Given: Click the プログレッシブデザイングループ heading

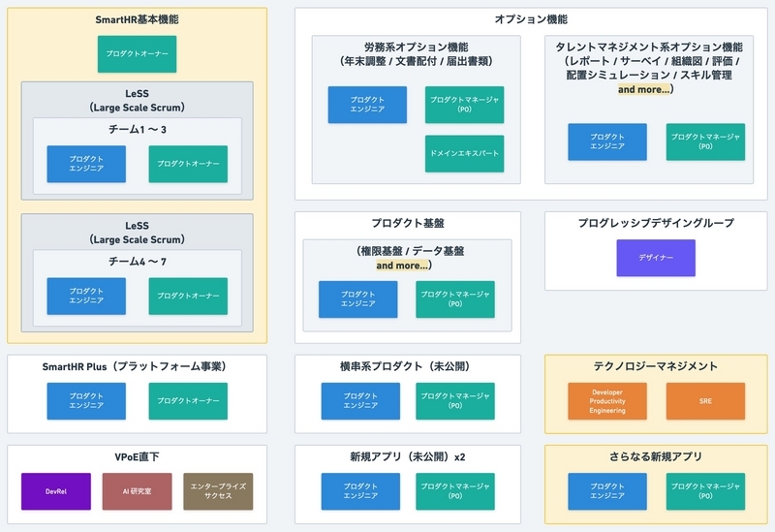Looking at the screenshot, I should point(656,223).
